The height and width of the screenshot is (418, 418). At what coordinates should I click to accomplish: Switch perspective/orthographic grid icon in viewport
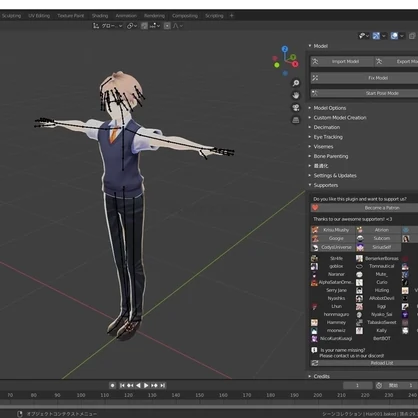click(296, 120)
